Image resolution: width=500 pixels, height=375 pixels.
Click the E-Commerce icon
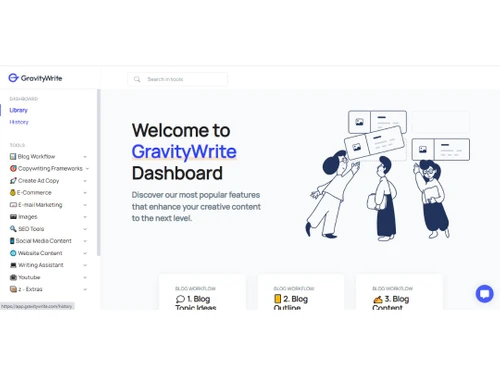[13, 193]
